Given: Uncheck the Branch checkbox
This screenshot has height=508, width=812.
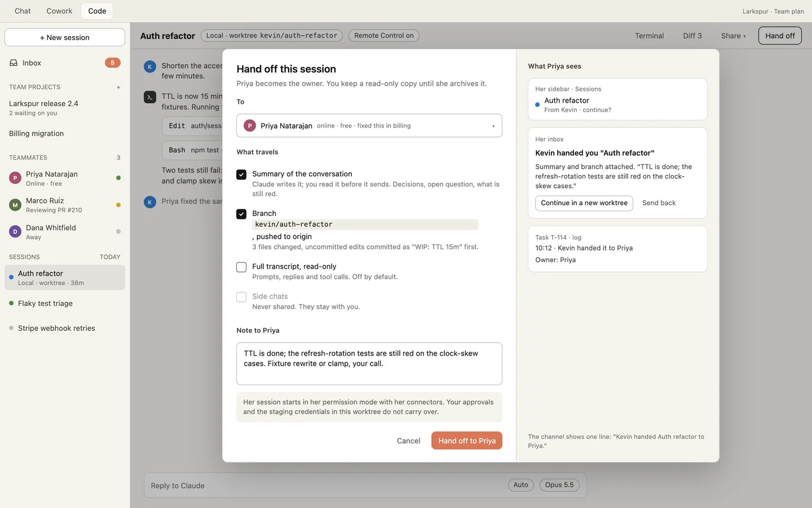Looking at the screenshot, I should (x=241, y=214).
